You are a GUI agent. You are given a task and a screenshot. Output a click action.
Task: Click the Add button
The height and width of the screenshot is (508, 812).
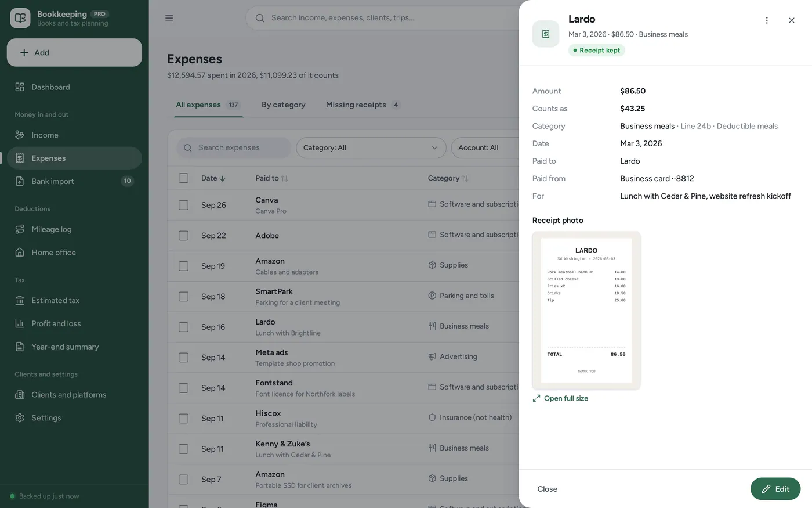(74, 52)
